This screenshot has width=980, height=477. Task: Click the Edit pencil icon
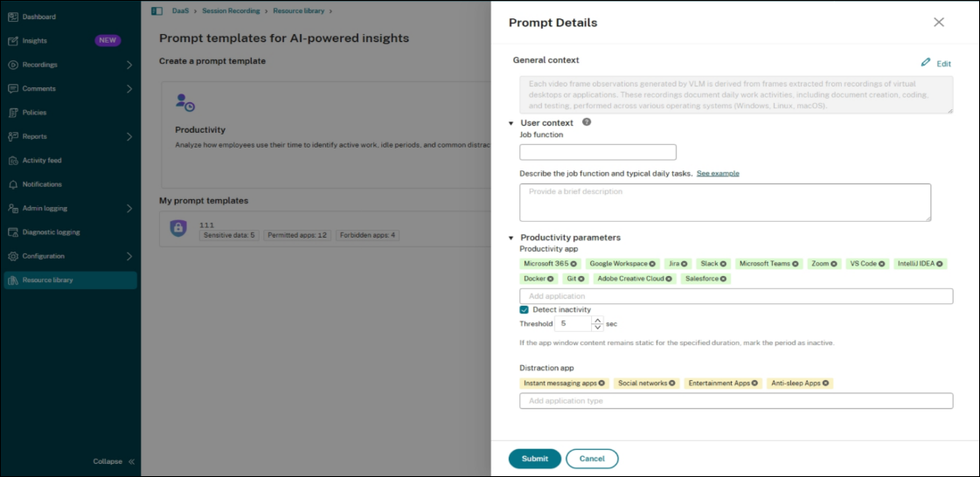coord(926,63)
